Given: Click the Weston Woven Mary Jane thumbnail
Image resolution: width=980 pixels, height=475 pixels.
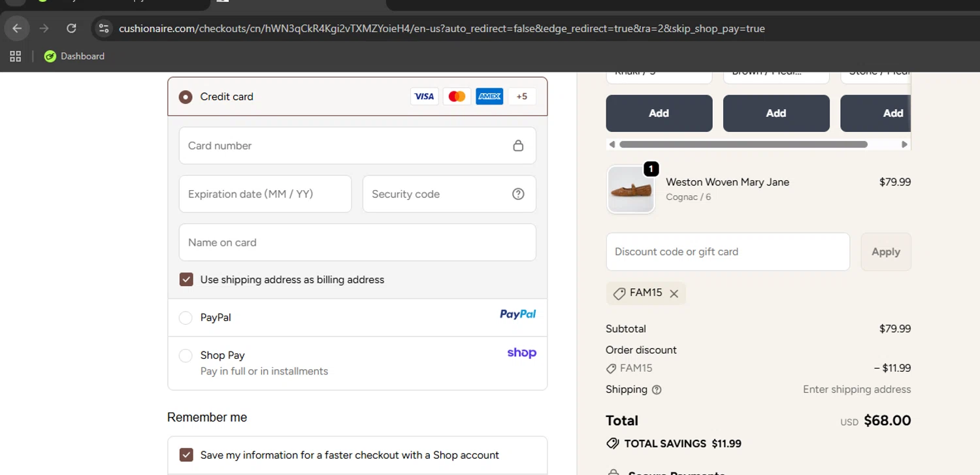Looking at the screenshot, I should point(631,189).
